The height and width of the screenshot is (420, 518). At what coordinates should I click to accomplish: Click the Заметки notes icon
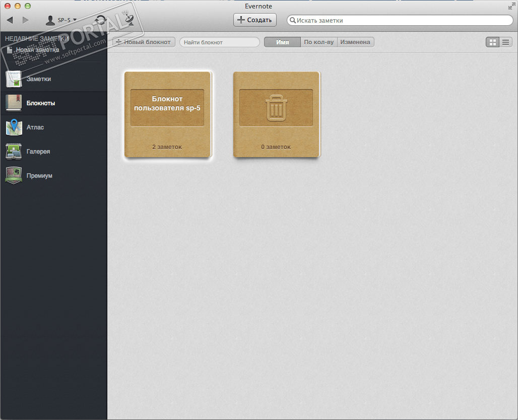14,79
